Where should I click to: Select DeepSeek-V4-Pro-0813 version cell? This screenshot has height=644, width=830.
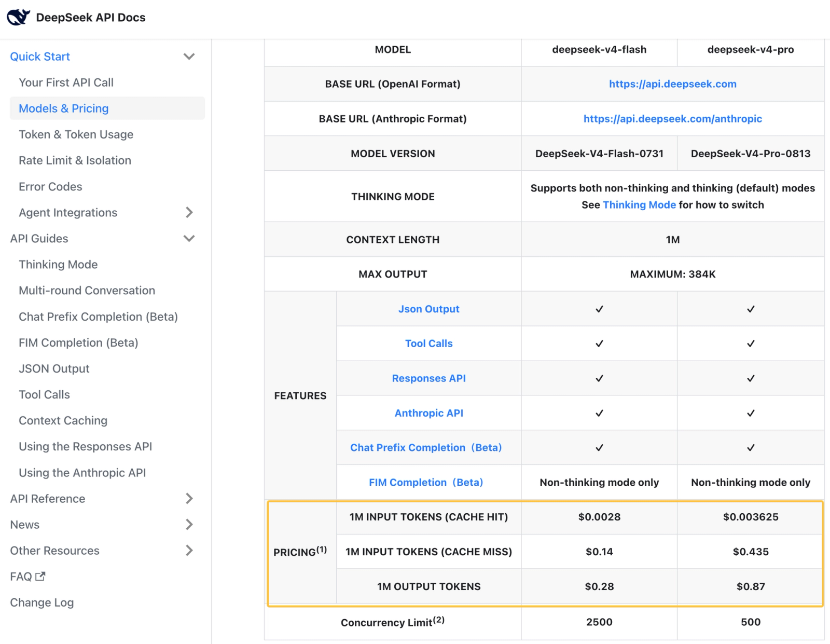point(751,153)
